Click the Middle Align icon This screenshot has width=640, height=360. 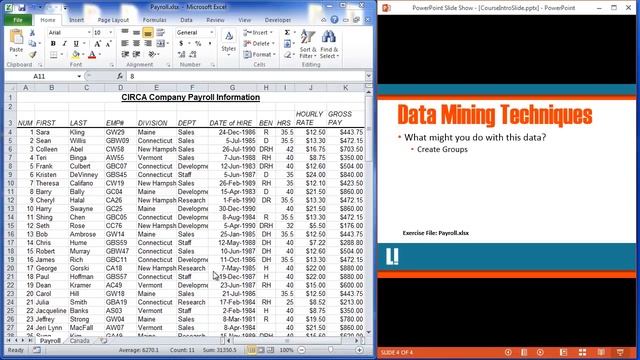click(x=136, y=33)
